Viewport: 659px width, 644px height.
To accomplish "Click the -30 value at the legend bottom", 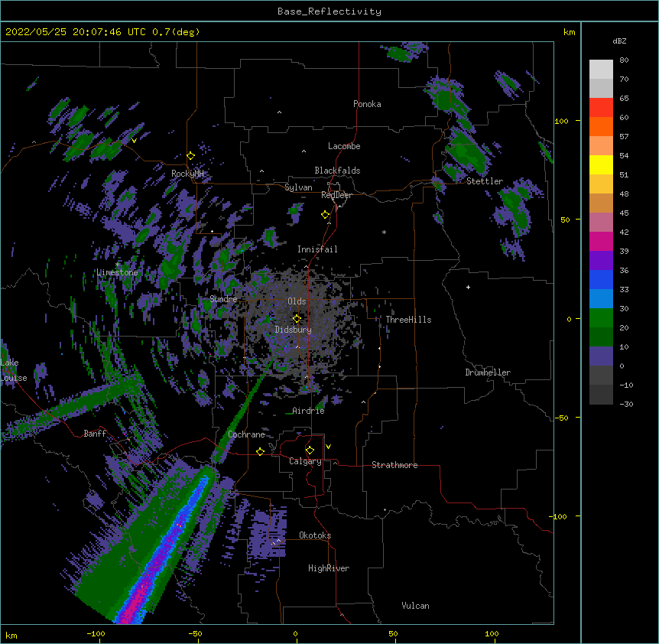I will tap(626, 404).
